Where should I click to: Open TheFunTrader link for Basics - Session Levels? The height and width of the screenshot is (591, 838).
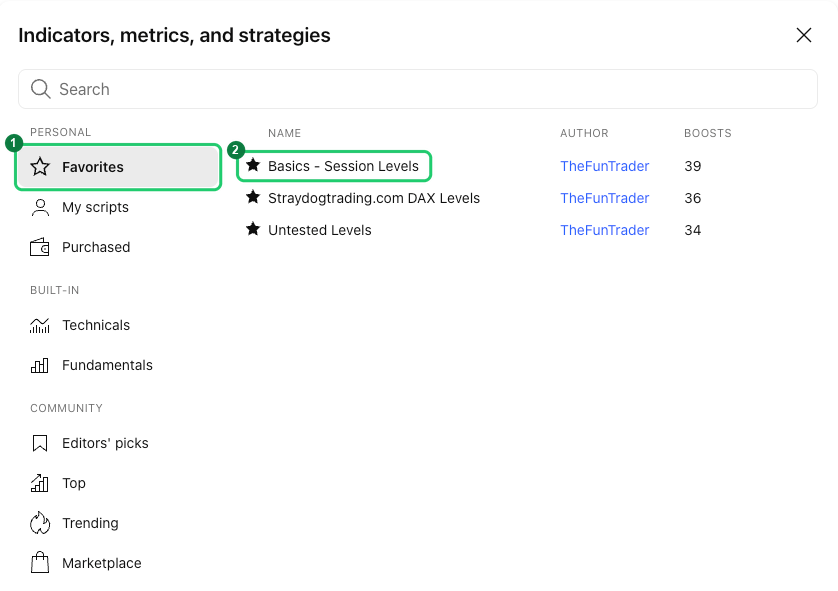604,166
